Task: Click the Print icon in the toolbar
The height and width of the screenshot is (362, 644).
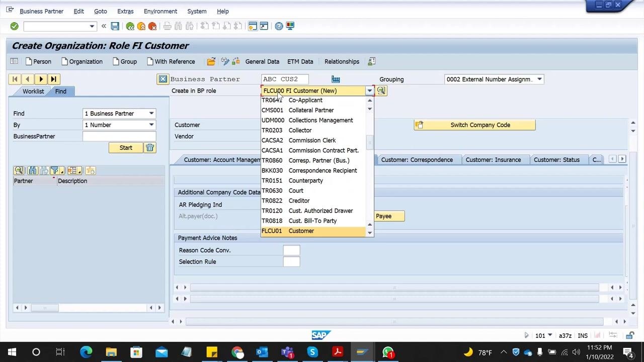Action: (x=168, y=26)
